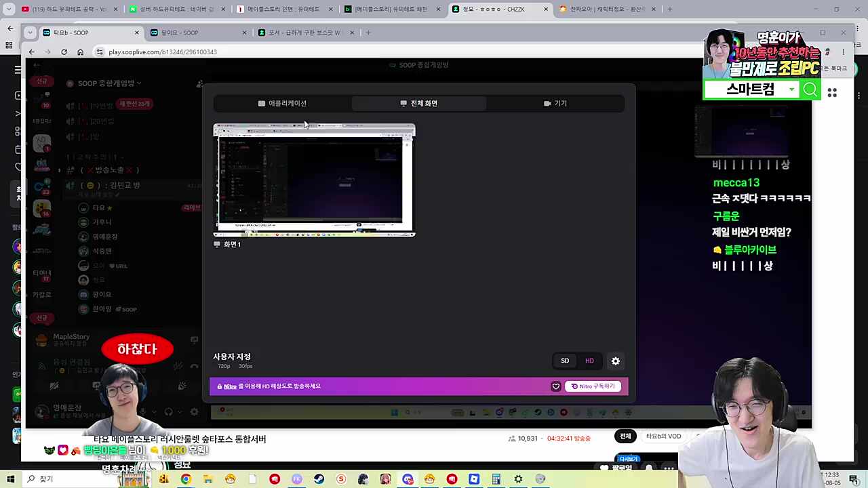The height and width of the screenshot is (488, 868).
Task: Open the Windows Start menu
Action: point(9,479)
